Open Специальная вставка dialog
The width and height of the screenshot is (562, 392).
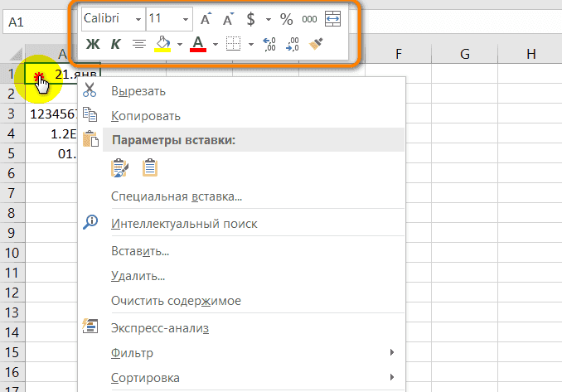[x=176, y=196]
